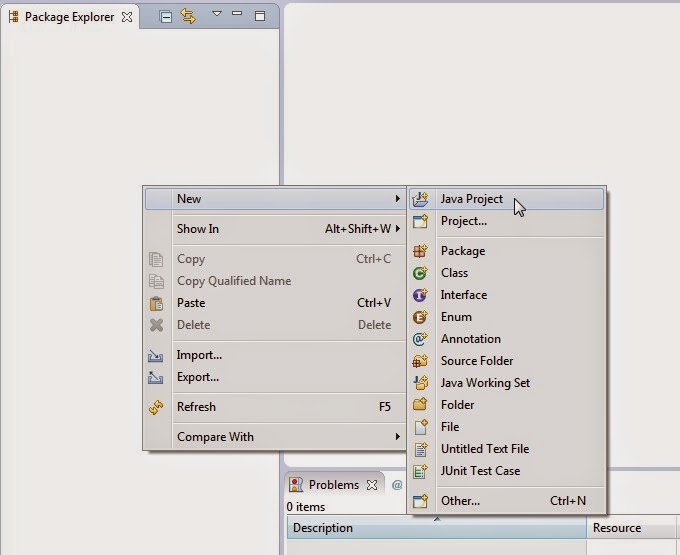The width and height of the screenshot is (680, 555).
Task: Click the Refresh arrows icon
Action: coord(156,407)
